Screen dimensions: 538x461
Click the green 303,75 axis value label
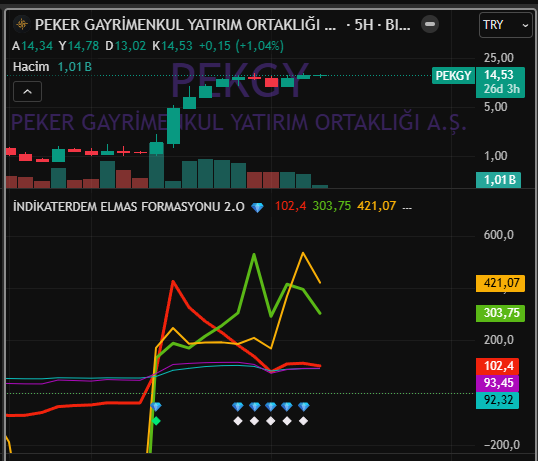pyautogui.click(x=500, y=313)
